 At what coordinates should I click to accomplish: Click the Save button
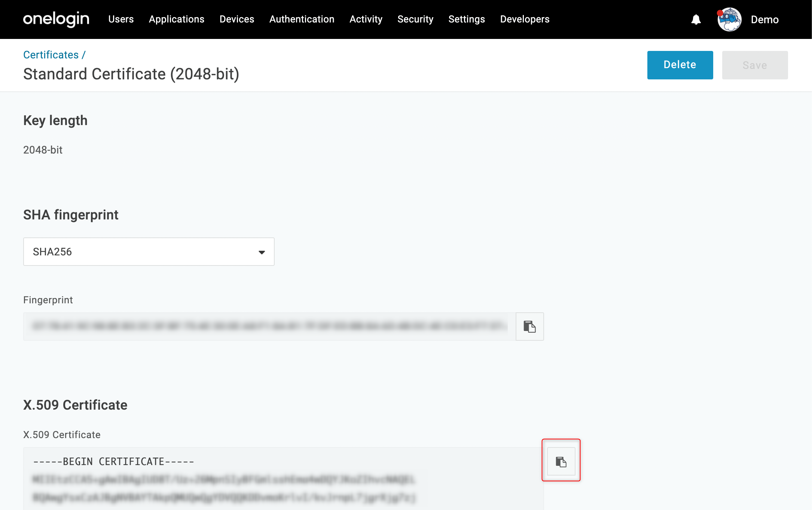755,65
